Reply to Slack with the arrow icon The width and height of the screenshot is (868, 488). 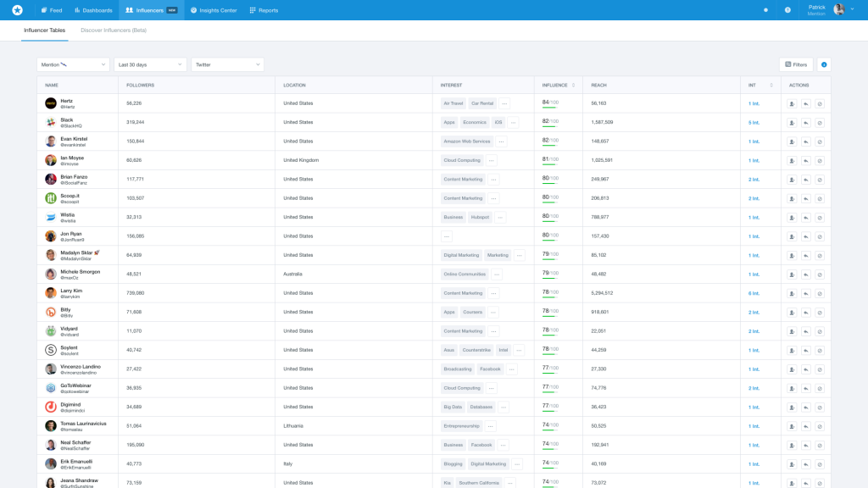(x=806, y=122)
